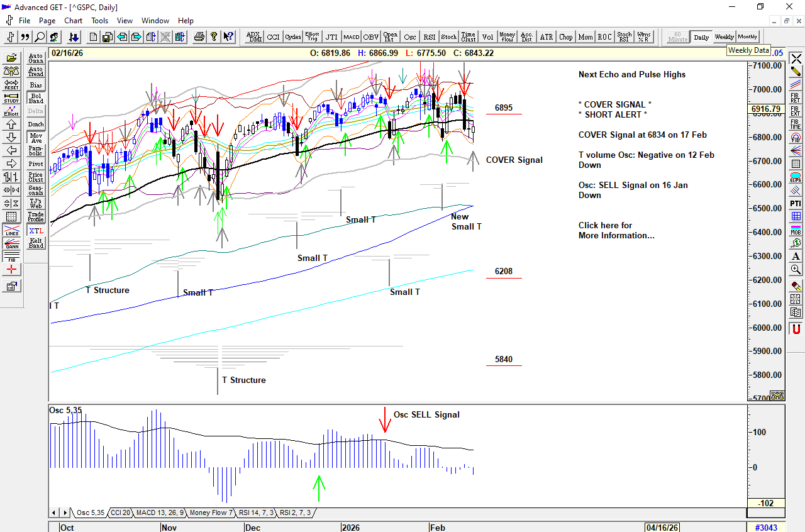Open the Window menu
Image resolution: width=805 pixels, height=532 pixels.
point(155,21)
